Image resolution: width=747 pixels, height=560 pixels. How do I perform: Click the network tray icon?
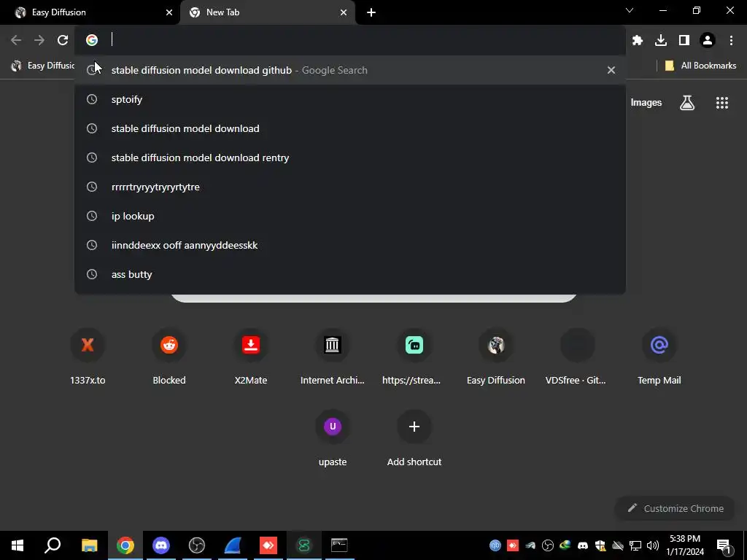pyautogui.click(x=635, y=545)
